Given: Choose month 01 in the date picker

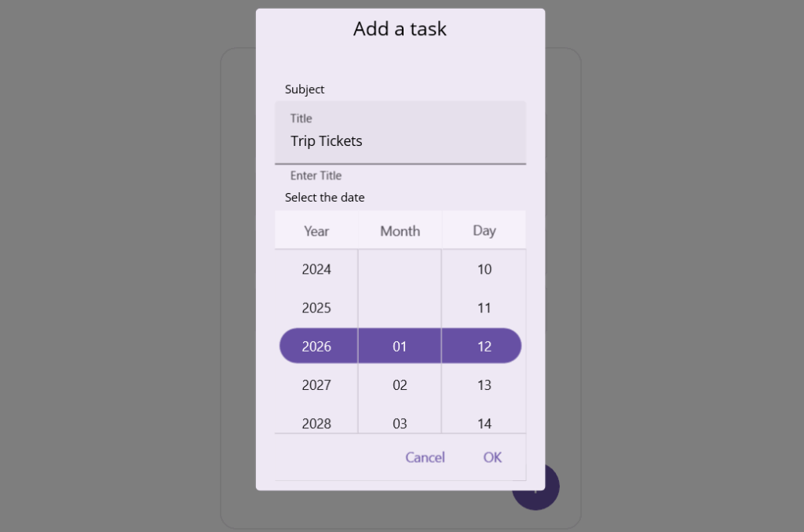Looking at the screenshot, I should point(400,345).
